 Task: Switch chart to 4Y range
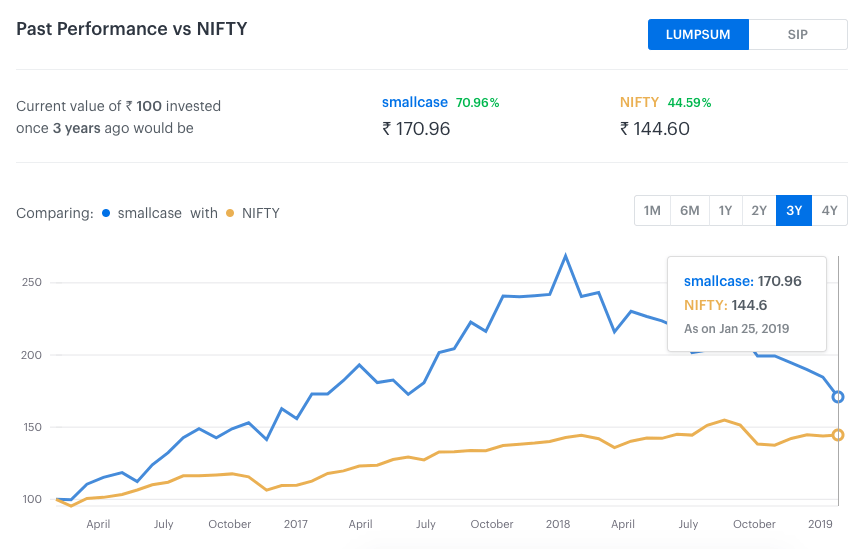pyautogui.click(x=830, y=210)
